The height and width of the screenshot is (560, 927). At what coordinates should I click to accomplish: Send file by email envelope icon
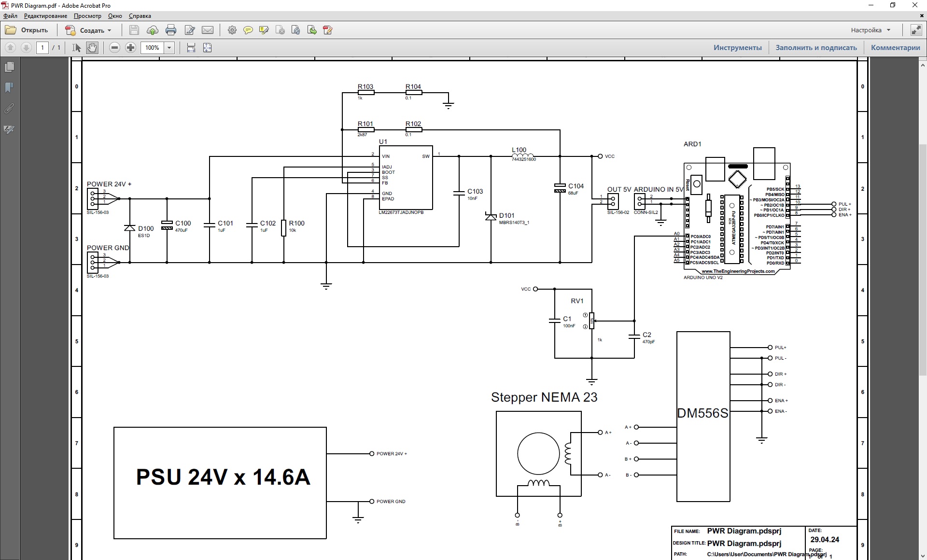pos(208,30)
